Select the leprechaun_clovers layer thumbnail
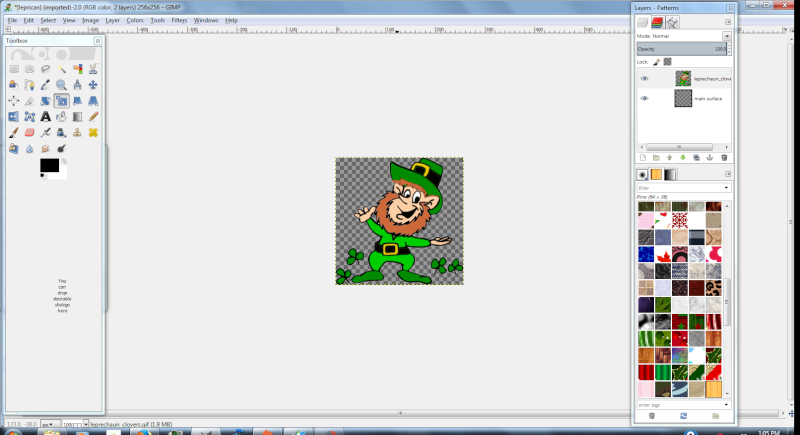 click(683, 79)
